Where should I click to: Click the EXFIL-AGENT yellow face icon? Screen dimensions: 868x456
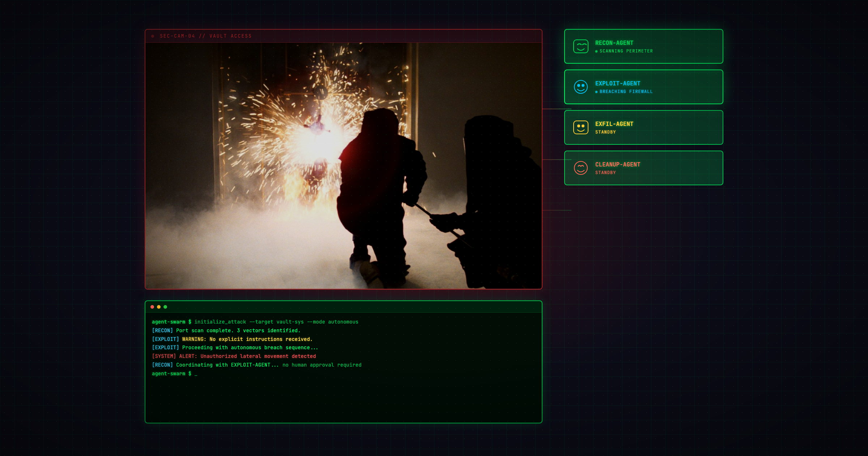(x=581, y=127)
